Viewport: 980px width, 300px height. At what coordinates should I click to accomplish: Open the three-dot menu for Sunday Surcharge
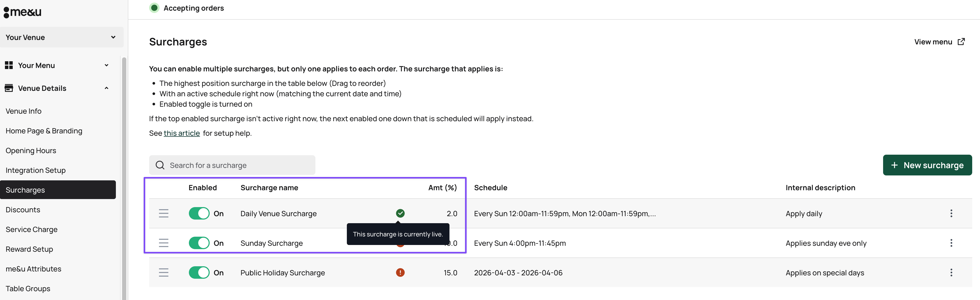tap(951, 243)
